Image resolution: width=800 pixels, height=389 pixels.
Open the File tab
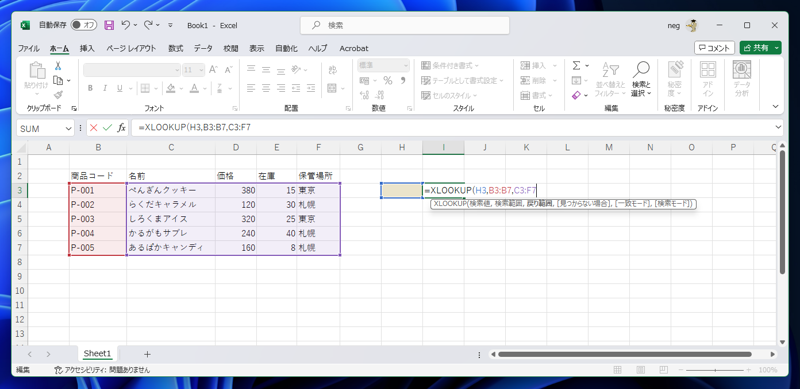click(x=29, y=48)
